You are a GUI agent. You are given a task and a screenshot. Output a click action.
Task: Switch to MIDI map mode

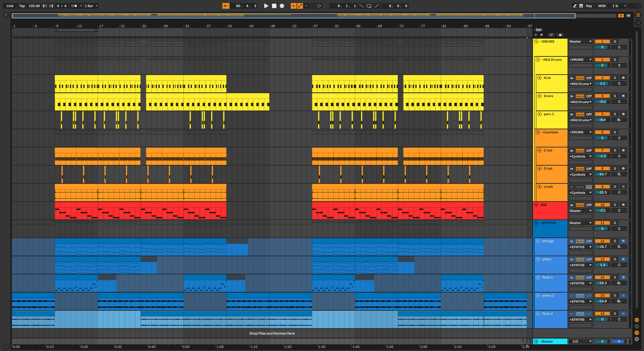(x=602, y=6)
